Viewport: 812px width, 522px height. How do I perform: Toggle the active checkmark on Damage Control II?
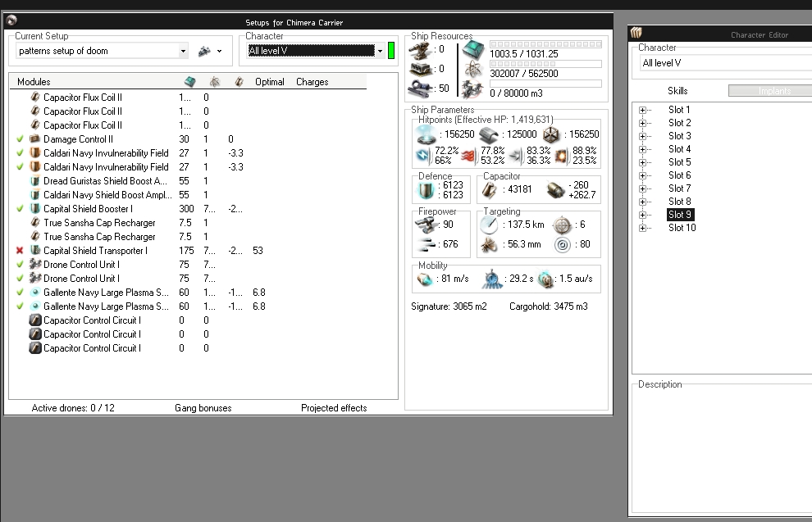[x=20, y=139]
